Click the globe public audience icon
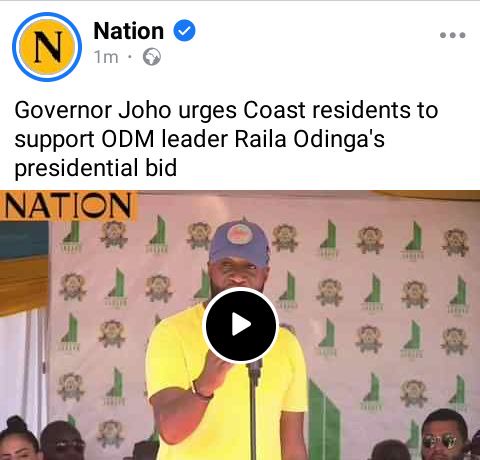 pyautogui.click(x=152, y=57)
